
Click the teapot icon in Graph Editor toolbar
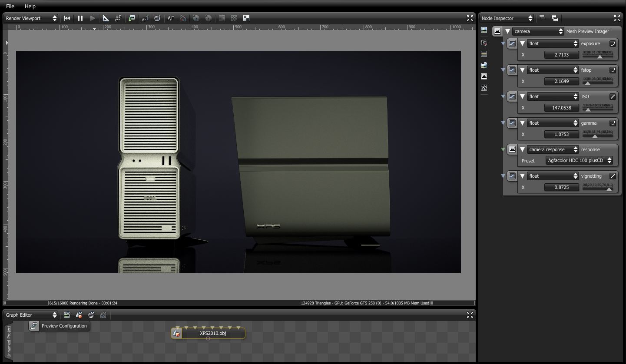coord(91,315)
